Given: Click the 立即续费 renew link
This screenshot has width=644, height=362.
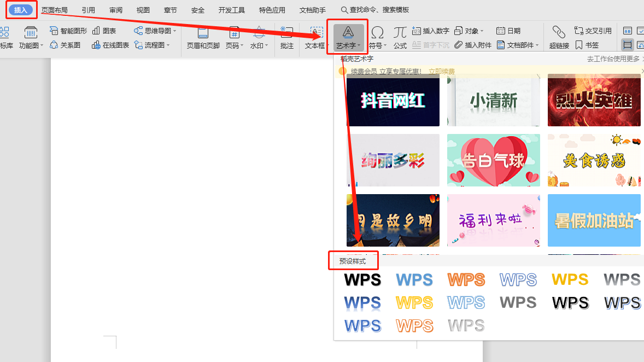Looking at the screenshot, I should (x=442, y=72).
